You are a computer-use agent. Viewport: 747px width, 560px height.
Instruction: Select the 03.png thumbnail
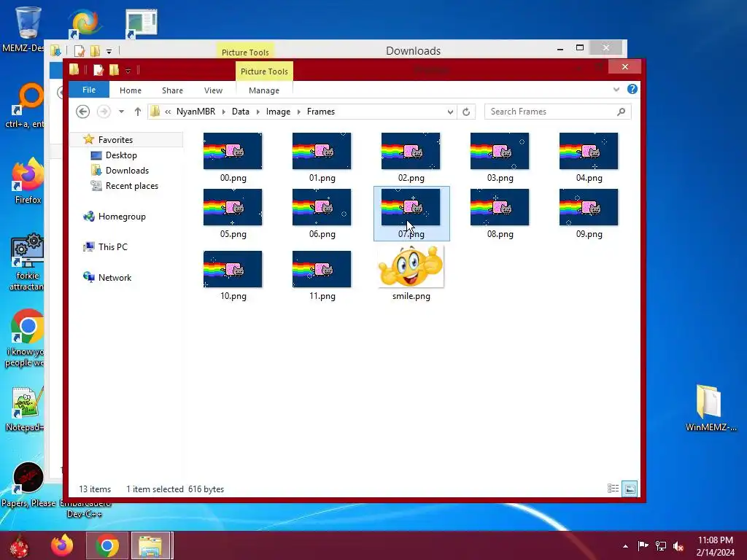(x=500, y=151)
